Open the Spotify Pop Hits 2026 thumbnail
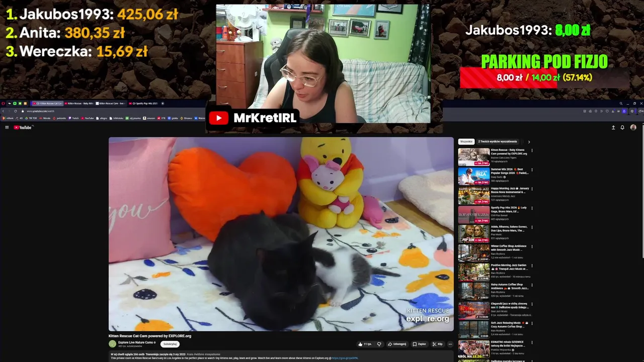The image size is (644, 362). (x=473, y=215)
